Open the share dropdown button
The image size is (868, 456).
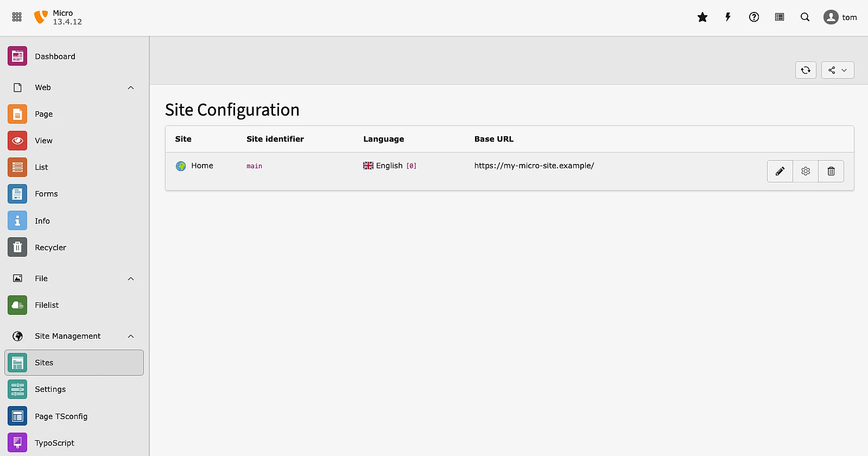[837, 70]
